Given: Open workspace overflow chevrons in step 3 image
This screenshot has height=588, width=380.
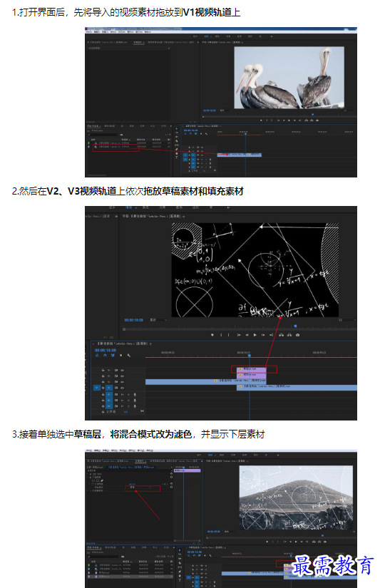Looking at the screenshot, I should pyautogui.click(x=278, y=455).
